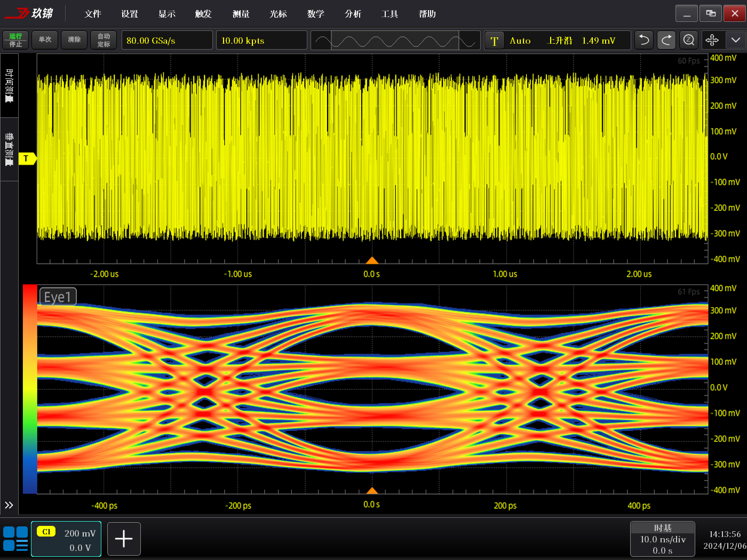Click the 玖锦 logo
747x560 pixels.
pos(29,13)
